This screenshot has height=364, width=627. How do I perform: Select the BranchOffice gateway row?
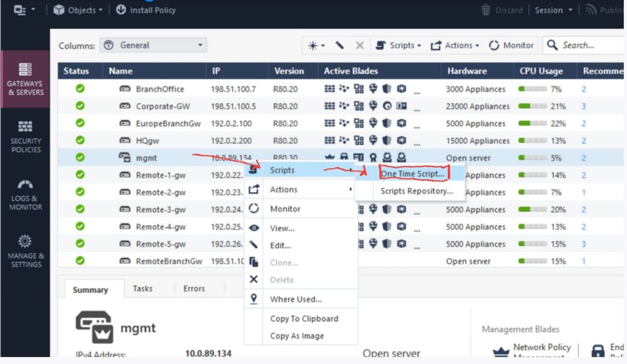click(x=160, y=89)
